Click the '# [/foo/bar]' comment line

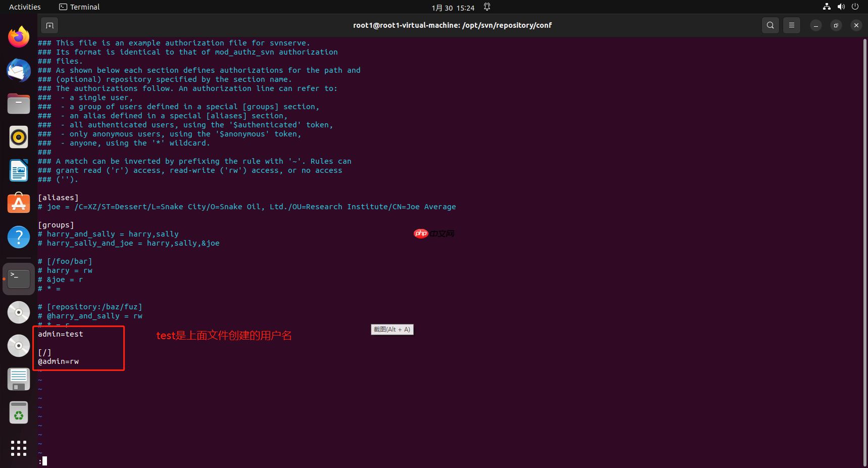pos(65,261)
